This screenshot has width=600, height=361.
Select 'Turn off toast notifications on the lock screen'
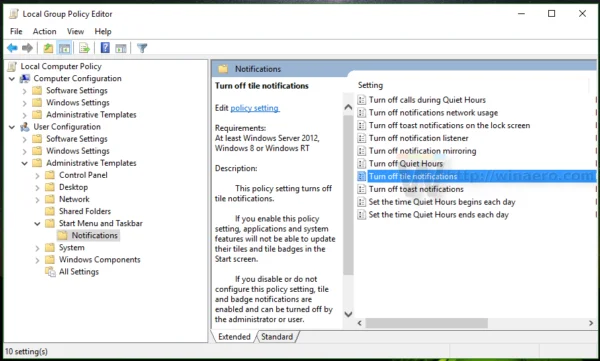tap(449, 125)
